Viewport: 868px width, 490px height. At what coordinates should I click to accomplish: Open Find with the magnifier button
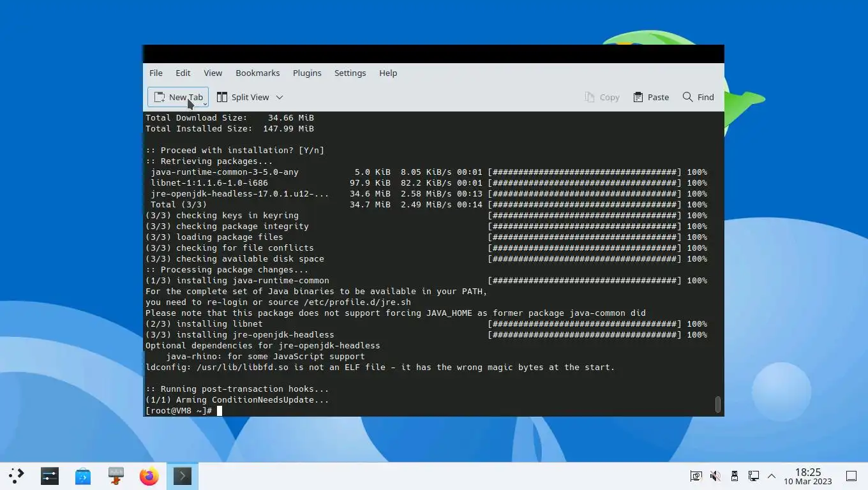[x=698, y=97]
